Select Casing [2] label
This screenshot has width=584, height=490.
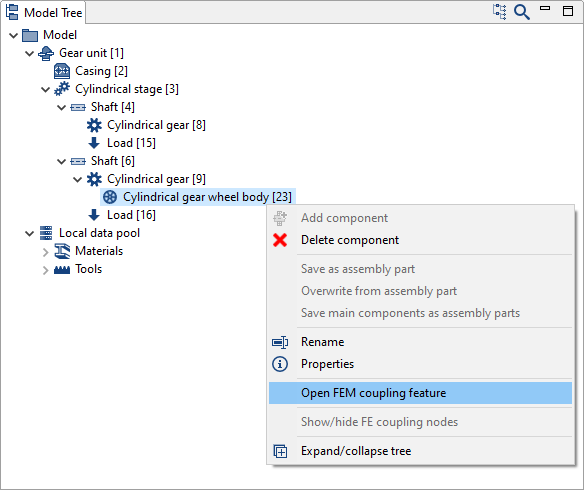[101, 71]
